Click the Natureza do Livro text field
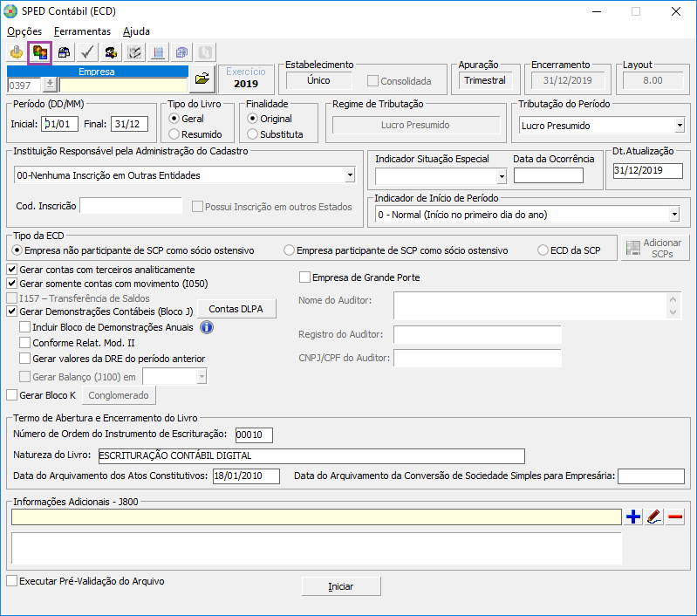Screen dimensions: 697x616 pos(311,455)
